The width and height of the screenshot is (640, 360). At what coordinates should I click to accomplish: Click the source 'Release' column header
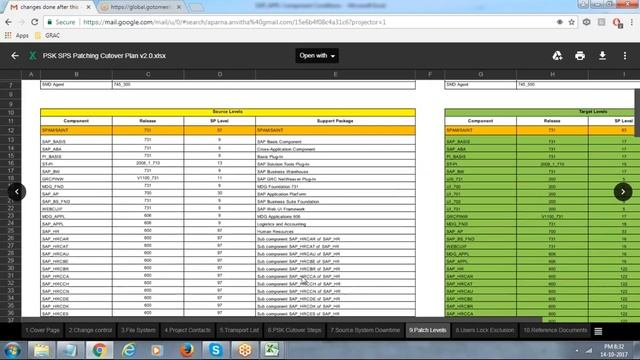coord(148,121)
